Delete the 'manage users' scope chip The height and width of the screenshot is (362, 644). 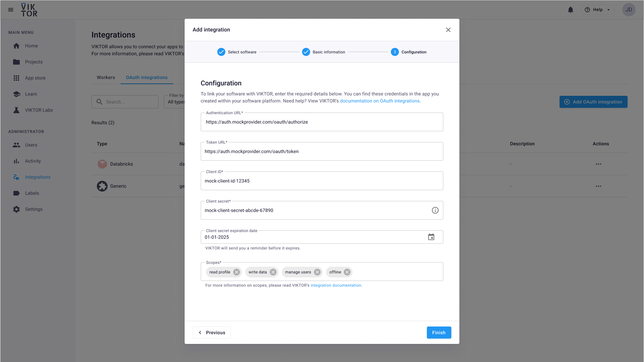tap(317, 272)
